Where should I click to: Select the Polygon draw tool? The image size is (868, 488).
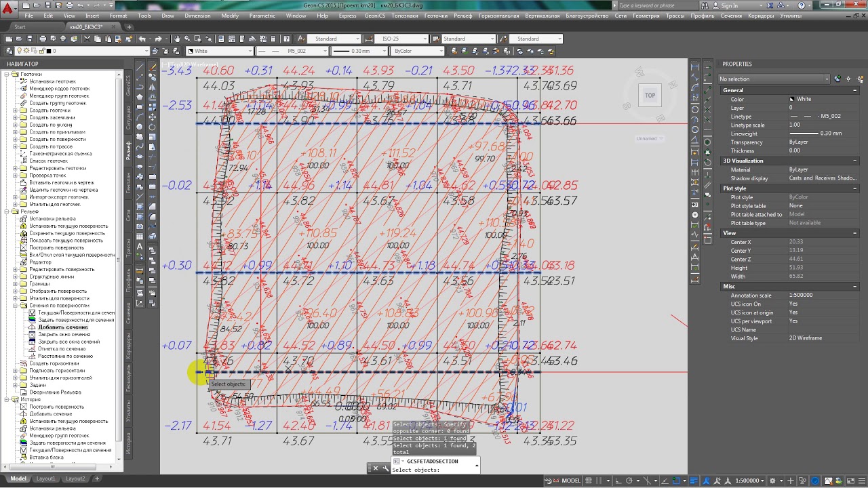pyautogui.click(x=140, y=97)
